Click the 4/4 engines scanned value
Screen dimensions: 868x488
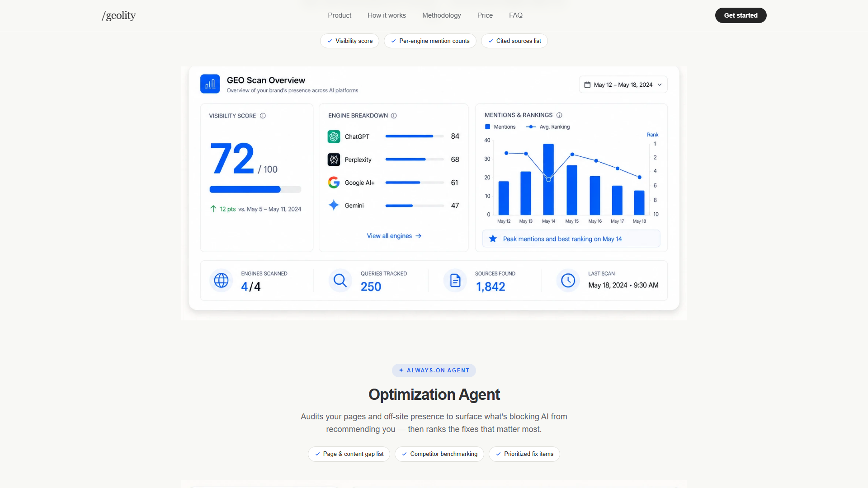click(251, 286)
